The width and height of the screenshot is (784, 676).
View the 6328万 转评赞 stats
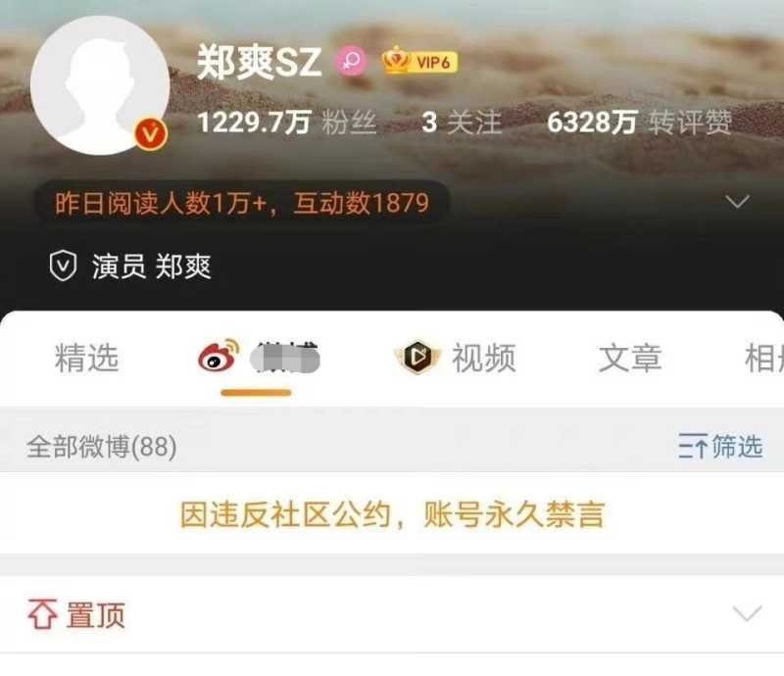640,122
